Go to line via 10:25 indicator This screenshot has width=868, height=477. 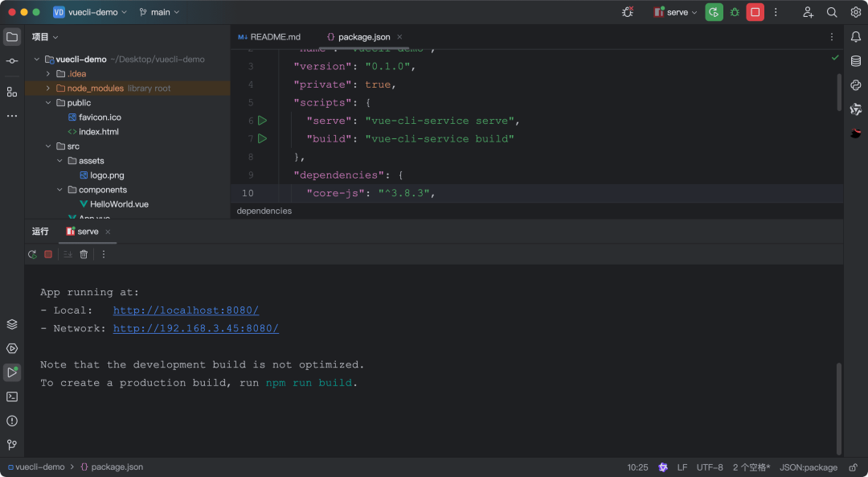tap(637, 467)
